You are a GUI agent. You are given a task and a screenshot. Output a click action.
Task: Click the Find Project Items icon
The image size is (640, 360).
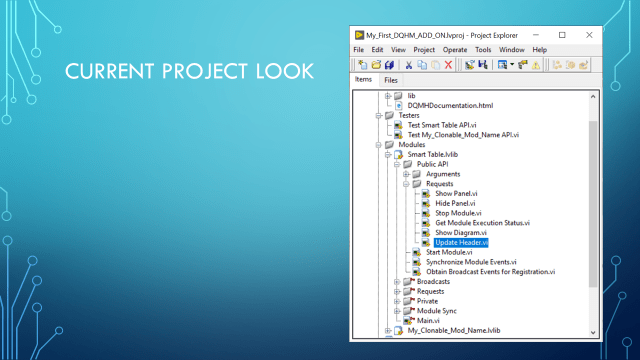click(483, 65)
